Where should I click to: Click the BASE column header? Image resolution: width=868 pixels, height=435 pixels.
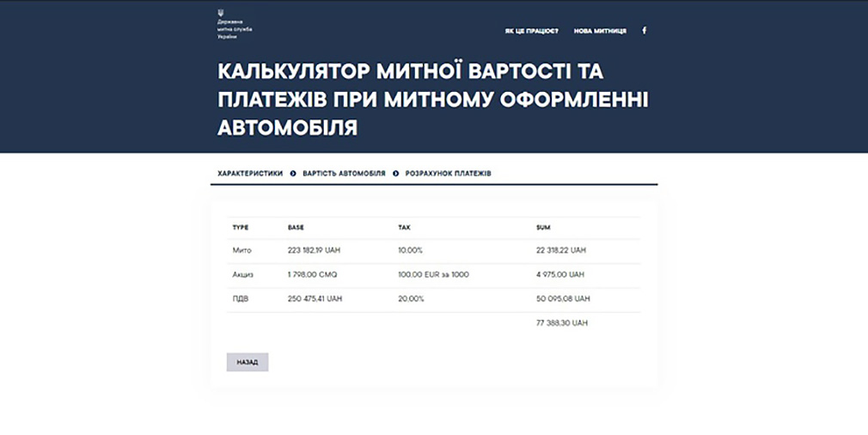[296, 228]
